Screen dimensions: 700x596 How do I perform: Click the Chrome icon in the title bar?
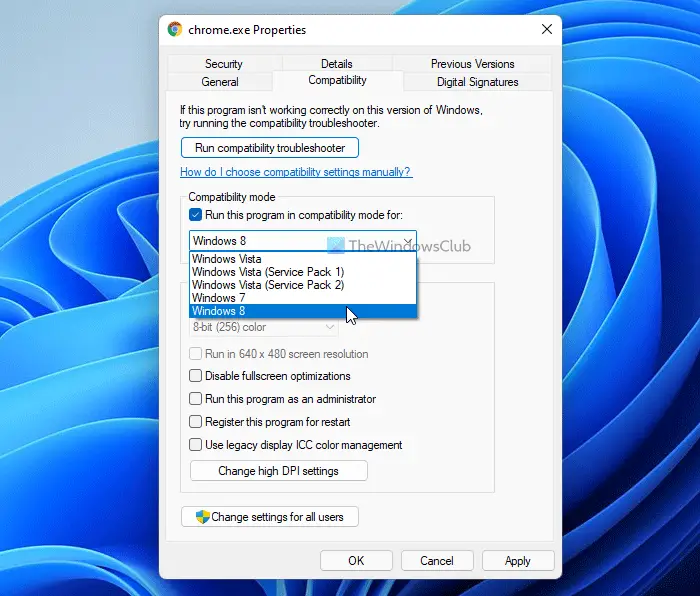click(x=175, y=29)
